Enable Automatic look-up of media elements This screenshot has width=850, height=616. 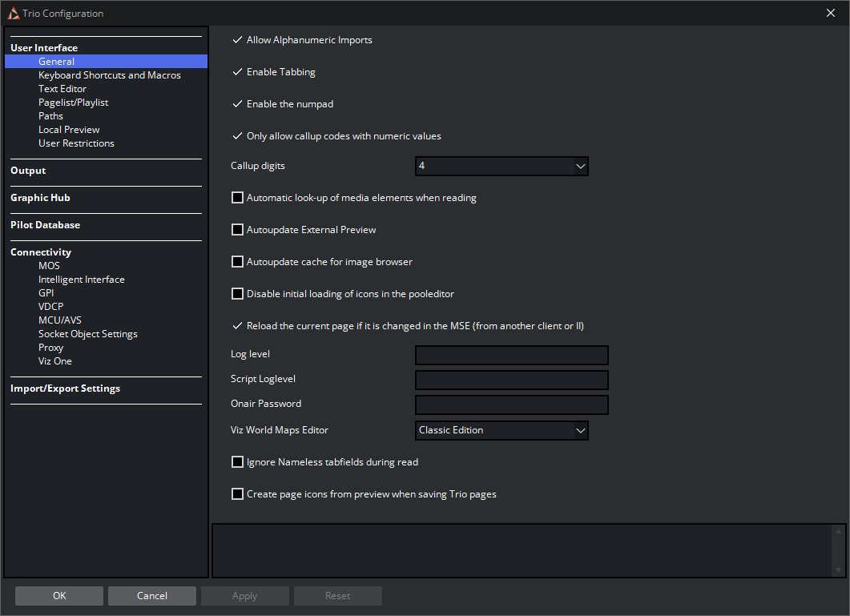[x=237, y=197]
